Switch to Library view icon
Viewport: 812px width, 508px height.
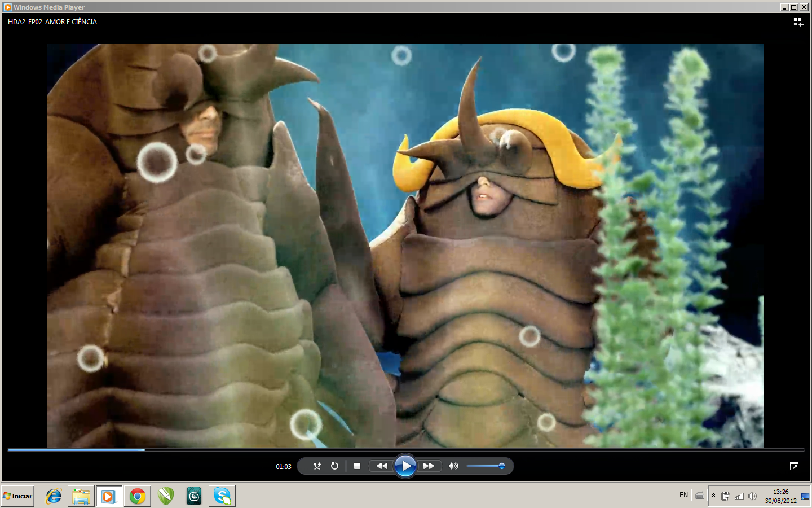tap(798, 22)
